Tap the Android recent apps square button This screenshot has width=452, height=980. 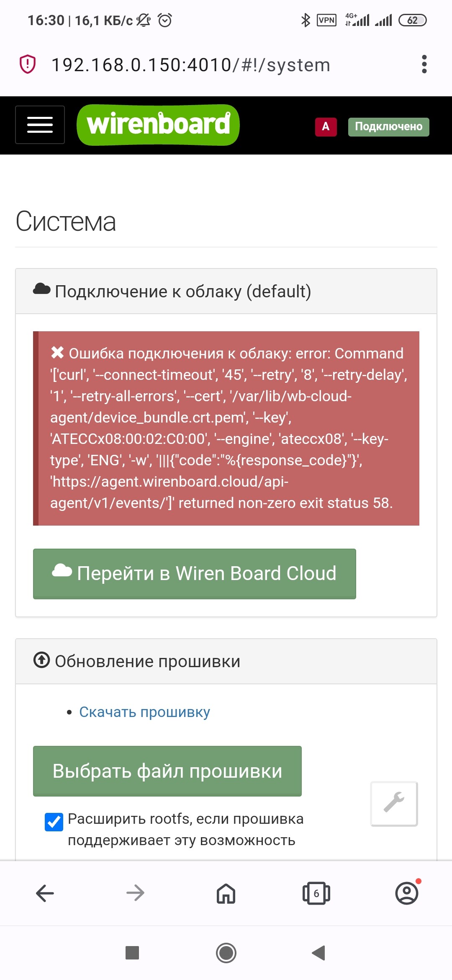click(132, 953)
